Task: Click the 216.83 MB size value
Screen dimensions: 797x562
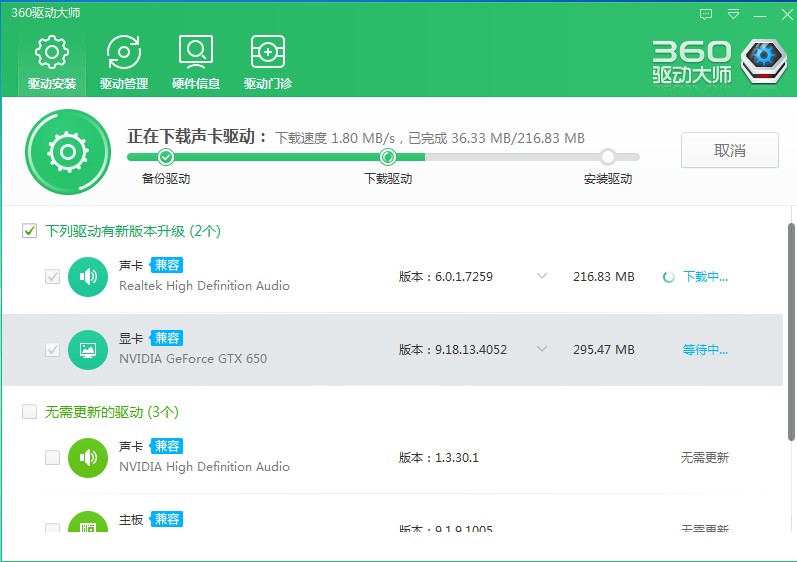Action: [x=604, y=276]
